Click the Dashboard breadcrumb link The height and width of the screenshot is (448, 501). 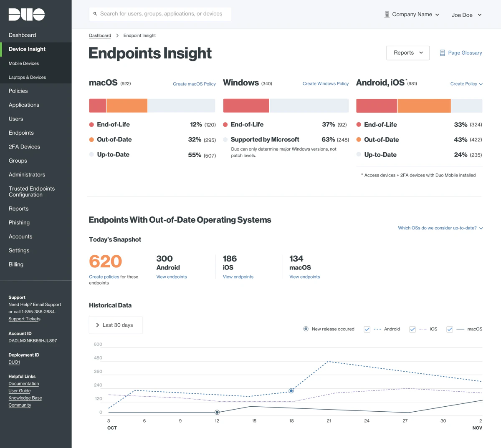[x=100, y=35]
